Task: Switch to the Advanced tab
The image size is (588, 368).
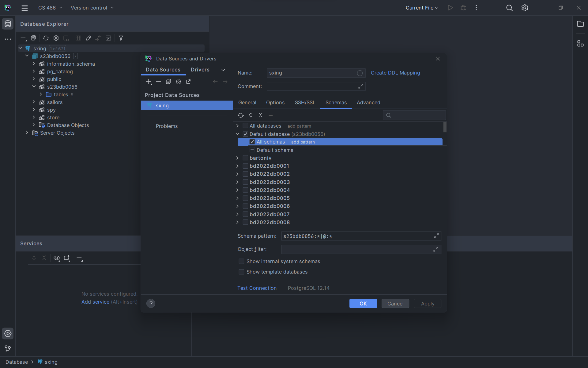Action: tap(368, 102)
